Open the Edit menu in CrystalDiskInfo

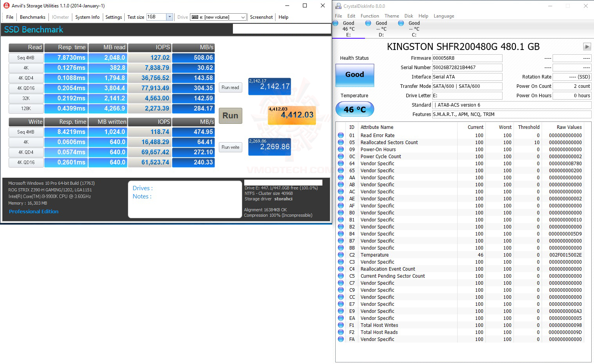351,16
